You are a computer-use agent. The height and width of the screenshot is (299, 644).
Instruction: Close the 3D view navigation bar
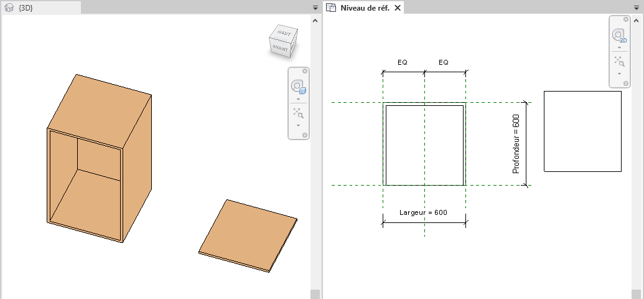click(x=305, y=71)
